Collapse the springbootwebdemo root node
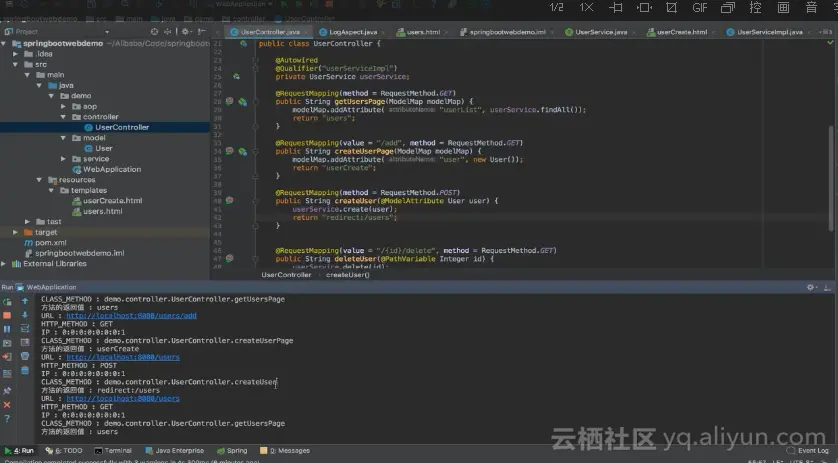Screen dimensions: 838x463 pyautogui.click(x=4, y=43)
